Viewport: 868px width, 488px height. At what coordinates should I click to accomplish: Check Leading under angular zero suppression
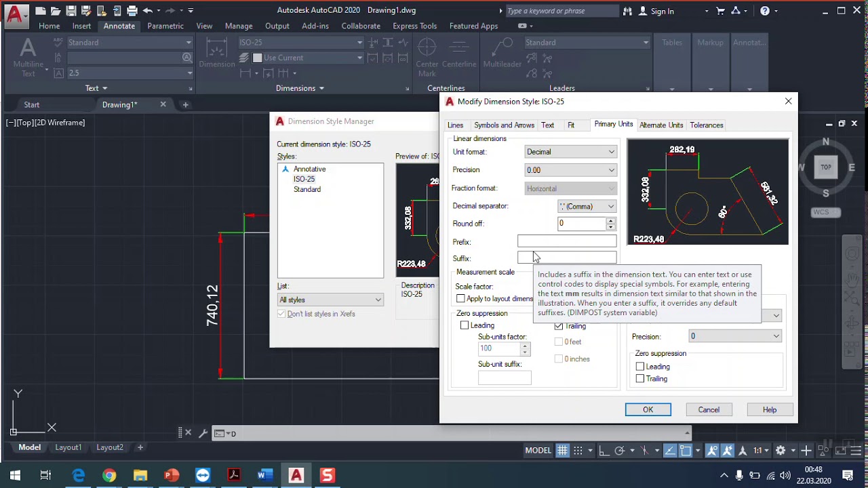[640, 367]
